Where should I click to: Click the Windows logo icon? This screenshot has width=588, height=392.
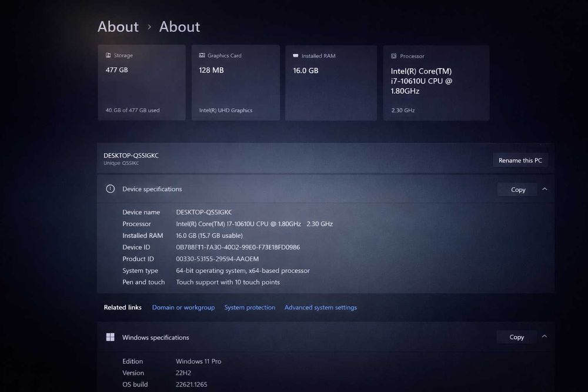point(111,337)
